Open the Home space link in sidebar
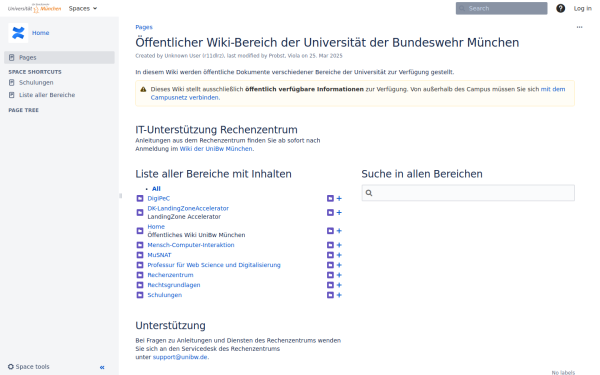 [41, 33]
